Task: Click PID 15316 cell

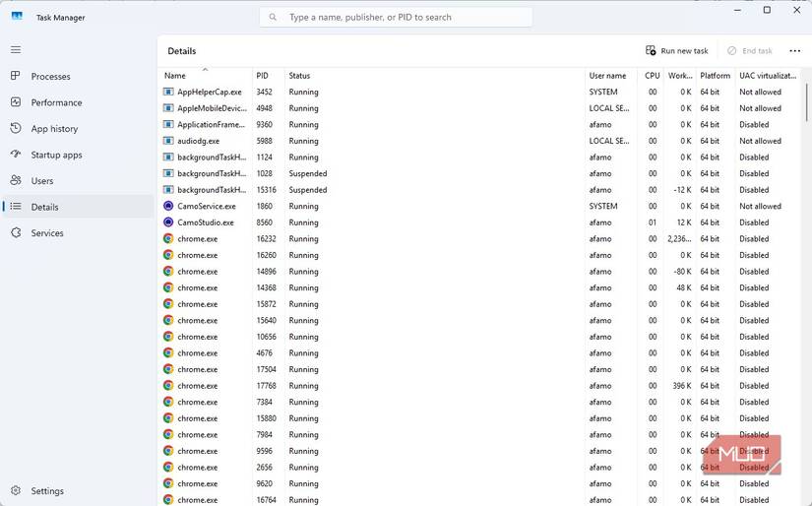Action: (266, 190)
